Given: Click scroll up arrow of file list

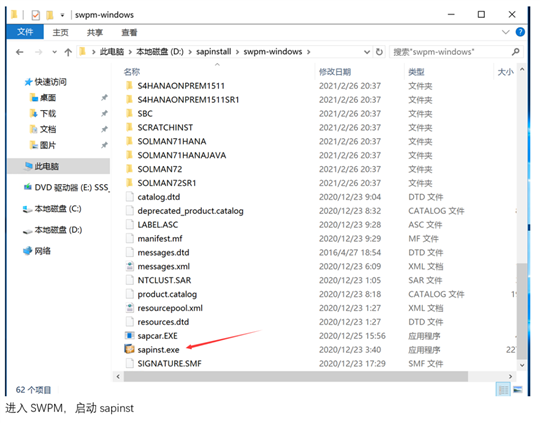Looking at the screenshot, I should tap(522, 70).
